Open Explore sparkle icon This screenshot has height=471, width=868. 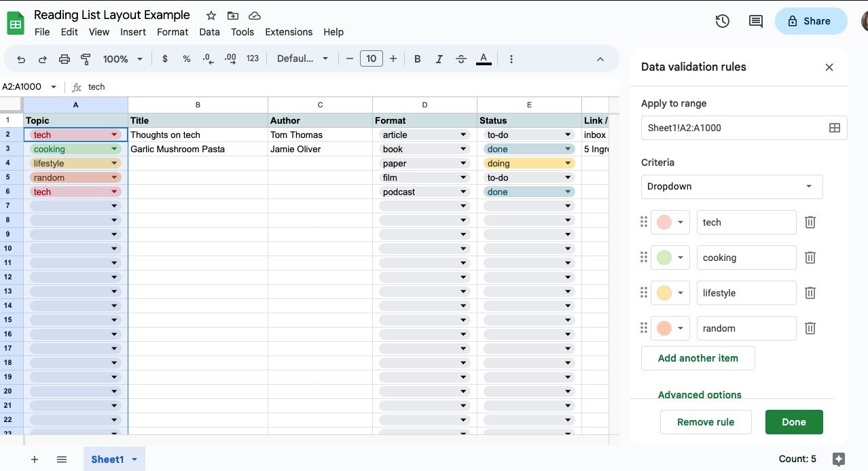[x=839, y=459]
